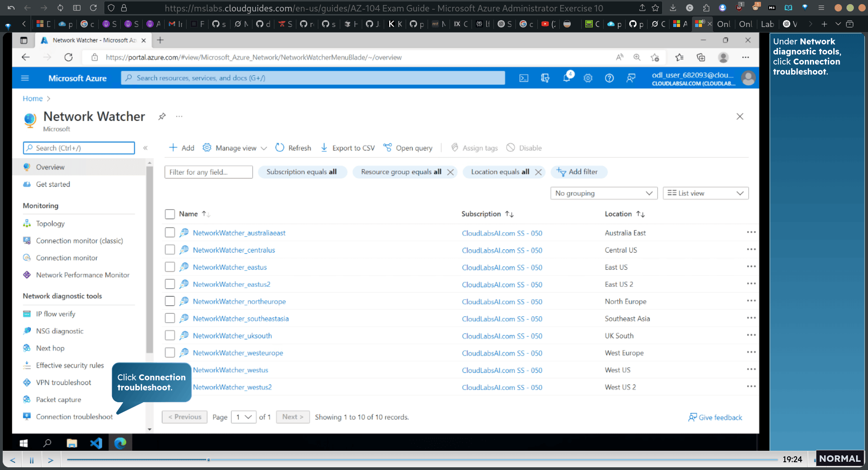Open the NetworkWatcher_centralus link

pos(234,250)
